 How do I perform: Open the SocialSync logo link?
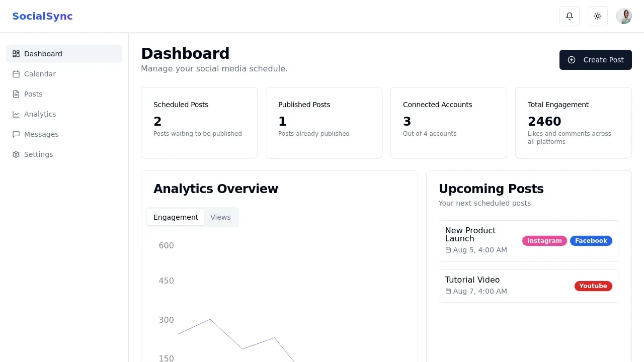[x=42, y=16]
